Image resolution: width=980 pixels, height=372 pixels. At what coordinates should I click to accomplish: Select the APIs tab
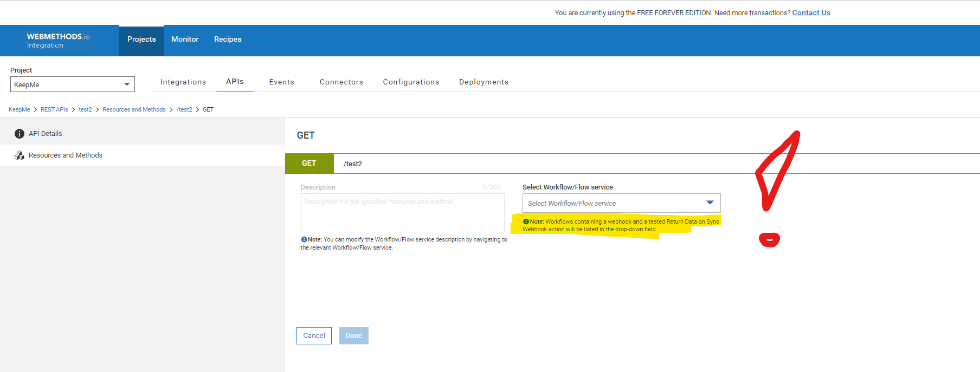point(235,82)
